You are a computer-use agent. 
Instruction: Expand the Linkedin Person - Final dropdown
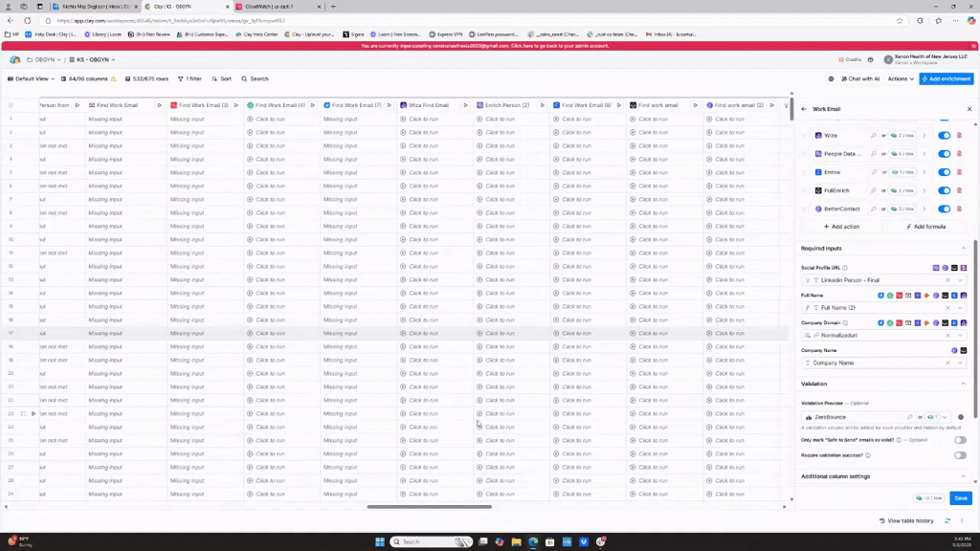pos(961,280)
